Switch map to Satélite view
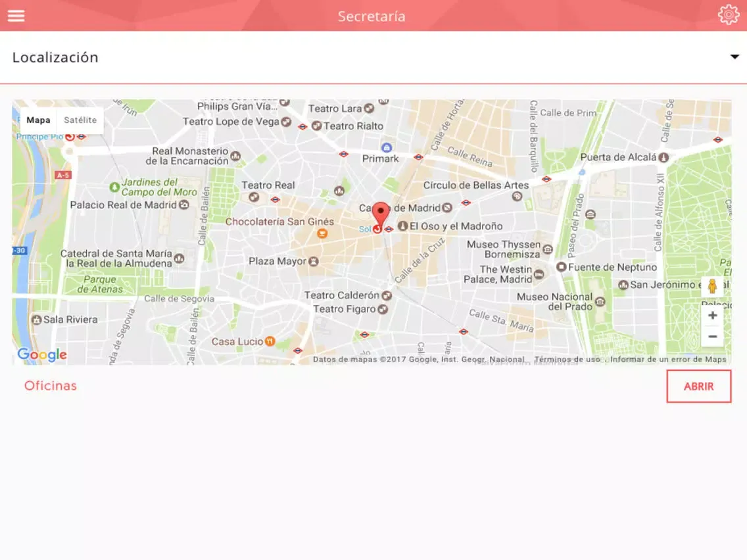Screen dimensions: 747x560 80,120
